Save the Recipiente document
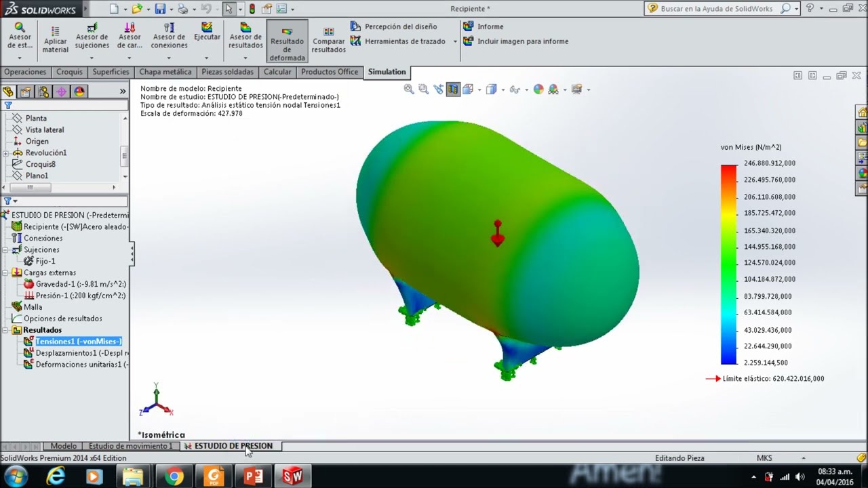Image resolution: width=868 pixels, height=488 pixels. (160, 9)
